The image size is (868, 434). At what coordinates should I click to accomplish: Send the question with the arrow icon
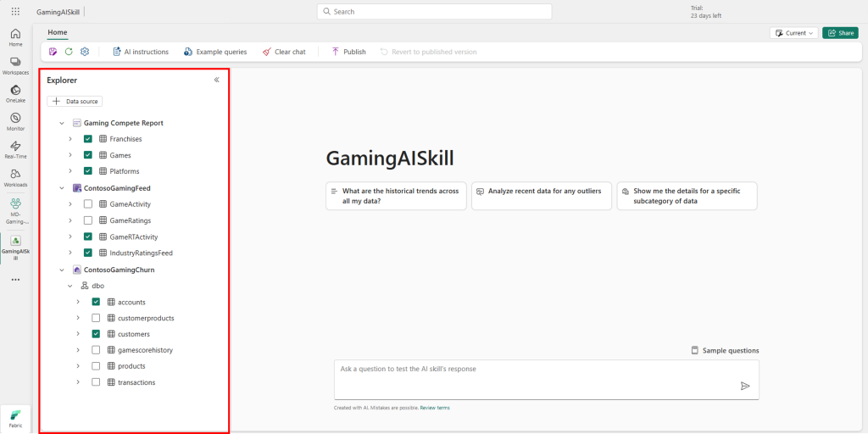(x=745, y=386)
